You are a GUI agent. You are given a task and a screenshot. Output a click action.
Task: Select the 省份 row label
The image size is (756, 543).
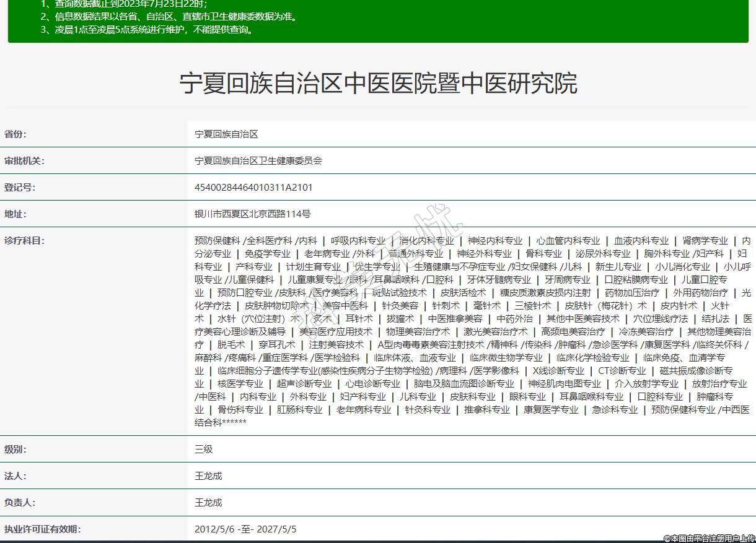tap(15, 134)
